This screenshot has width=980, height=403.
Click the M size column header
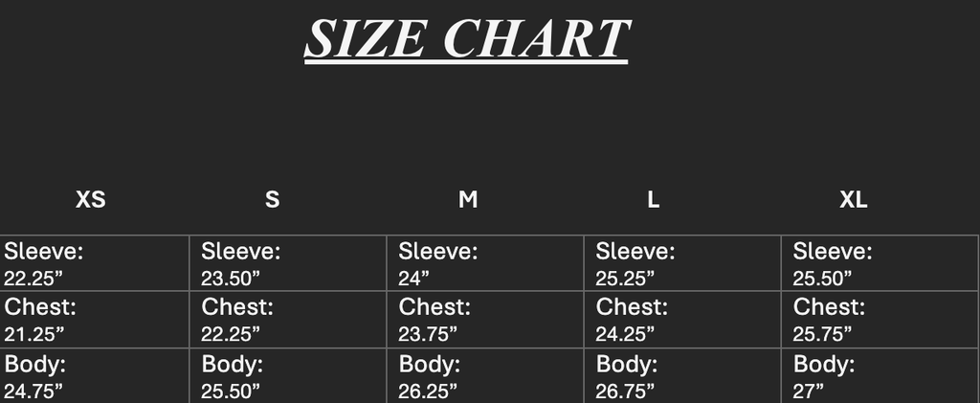pos(468,200)
